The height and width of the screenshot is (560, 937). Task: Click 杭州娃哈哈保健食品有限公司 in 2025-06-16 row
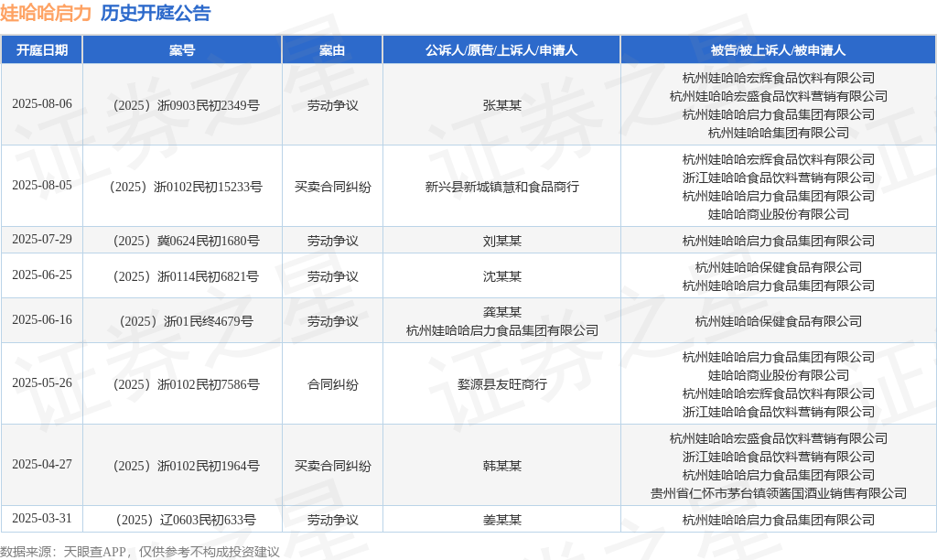(x=778, y=321)
